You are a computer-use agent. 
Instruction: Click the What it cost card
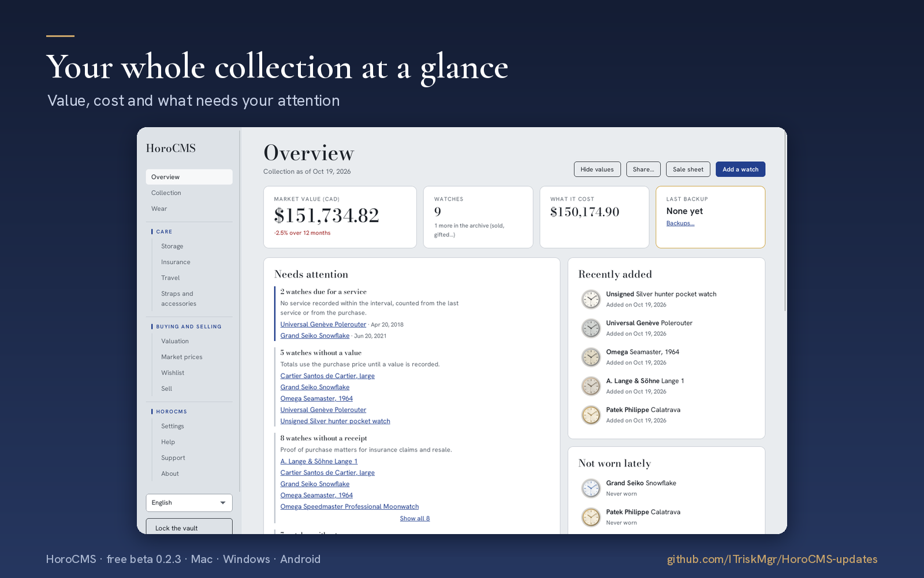594,217
